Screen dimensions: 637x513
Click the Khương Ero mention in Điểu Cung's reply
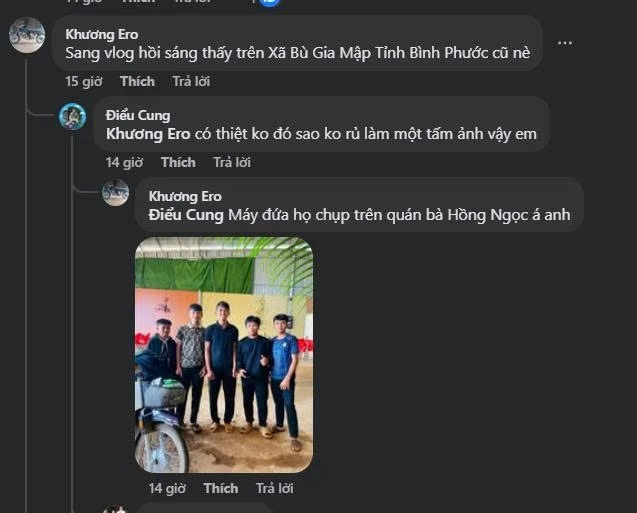pos(148,134)
